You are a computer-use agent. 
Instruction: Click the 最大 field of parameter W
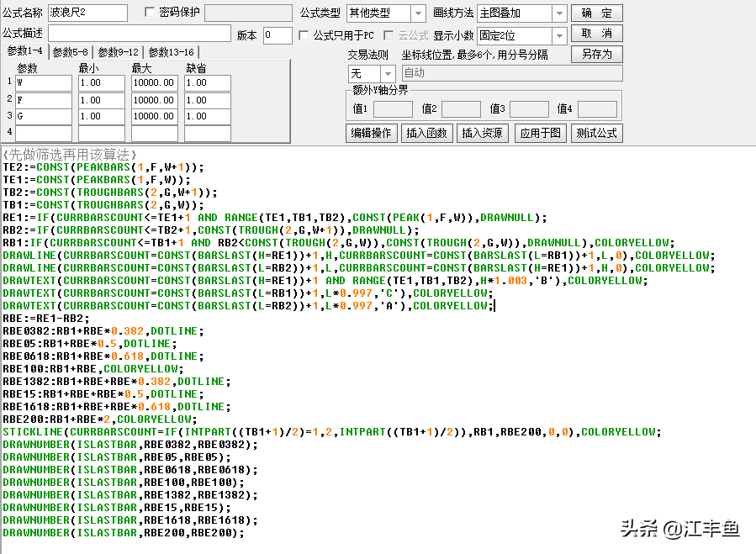click(x=155, y=83)
